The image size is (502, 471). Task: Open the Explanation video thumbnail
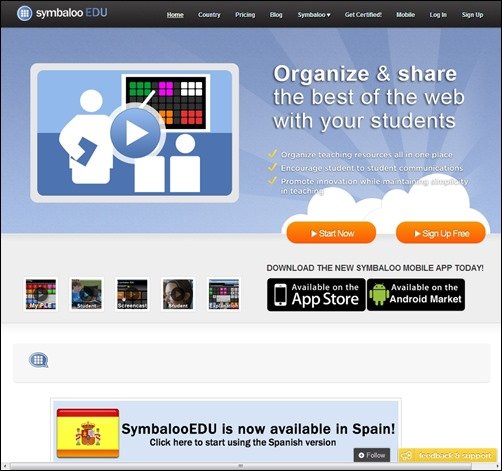(224, 294)
